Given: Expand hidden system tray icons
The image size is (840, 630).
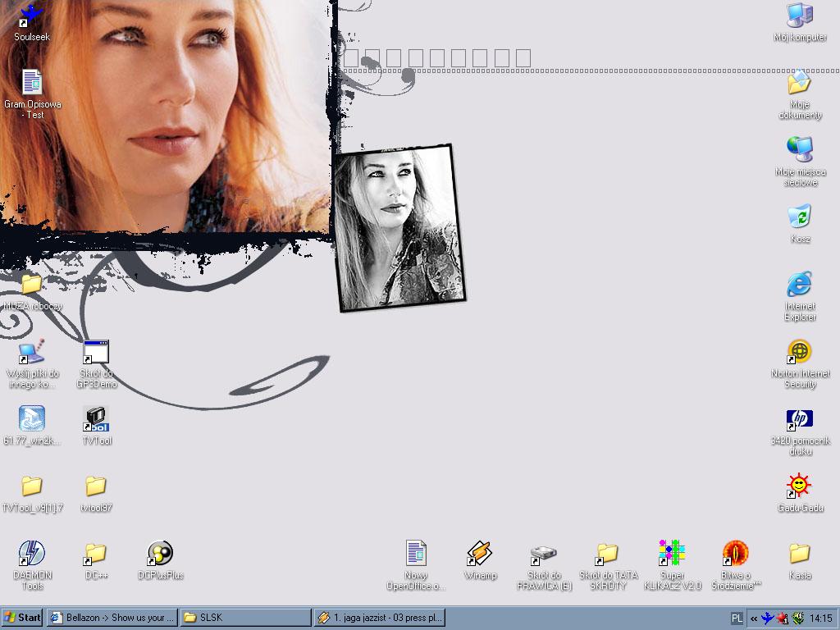Looking at the screenshot, I should [753, 619].
